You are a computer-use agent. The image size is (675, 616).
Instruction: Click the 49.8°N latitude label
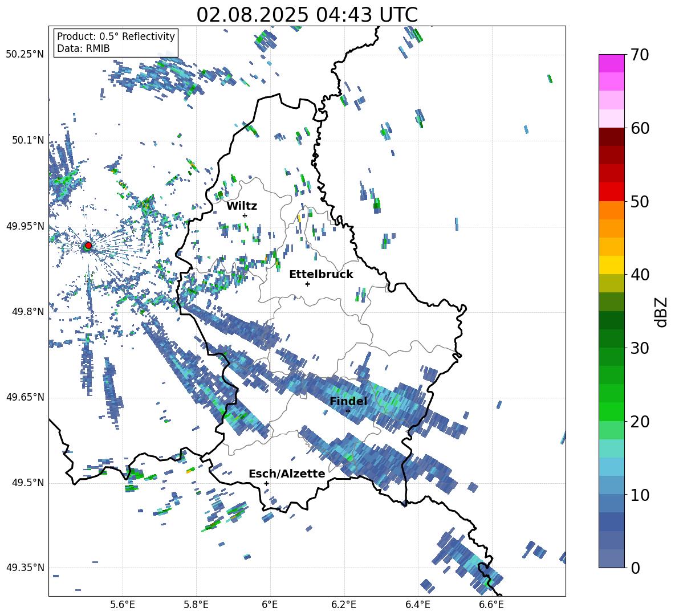click(x=27, y=312)
